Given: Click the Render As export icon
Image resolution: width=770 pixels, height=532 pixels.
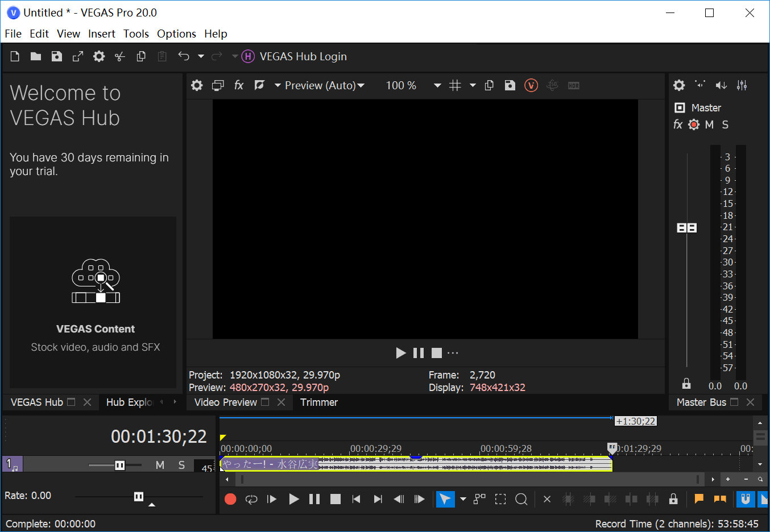Looking at the screenshot, I should (x=78, y=56).
